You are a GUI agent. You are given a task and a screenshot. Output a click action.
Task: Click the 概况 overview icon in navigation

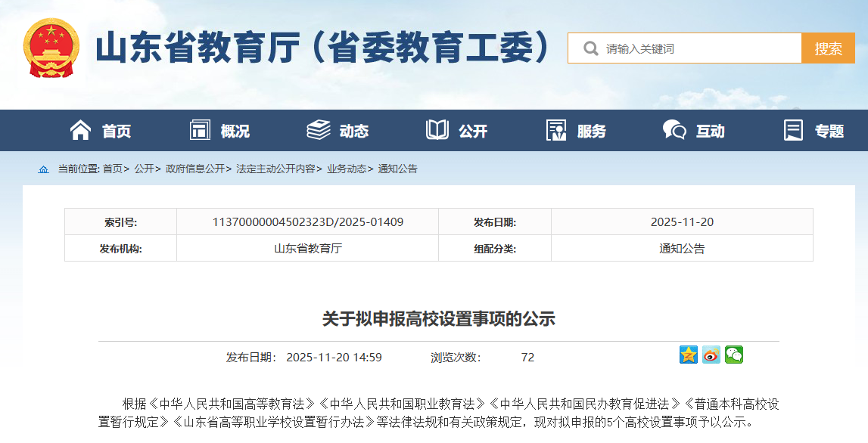tap(200, 130)
